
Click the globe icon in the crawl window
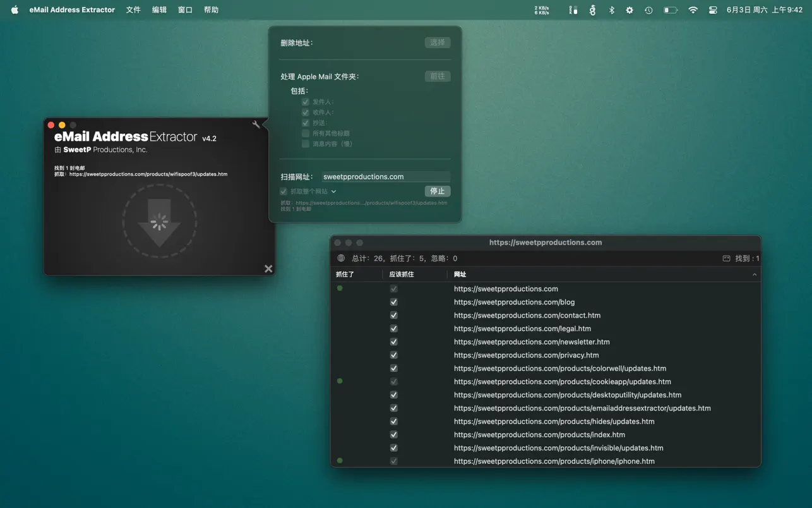click(341, 258)
